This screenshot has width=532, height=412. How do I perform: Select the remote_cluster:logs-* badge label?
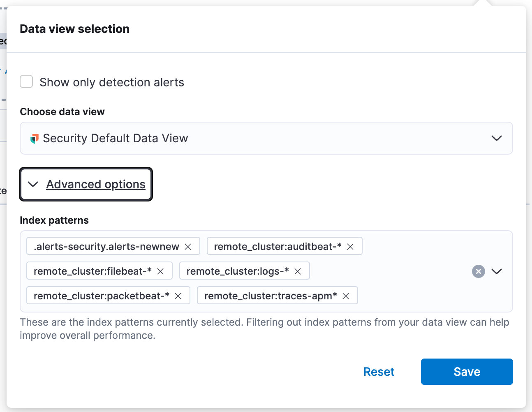[238, 271]
